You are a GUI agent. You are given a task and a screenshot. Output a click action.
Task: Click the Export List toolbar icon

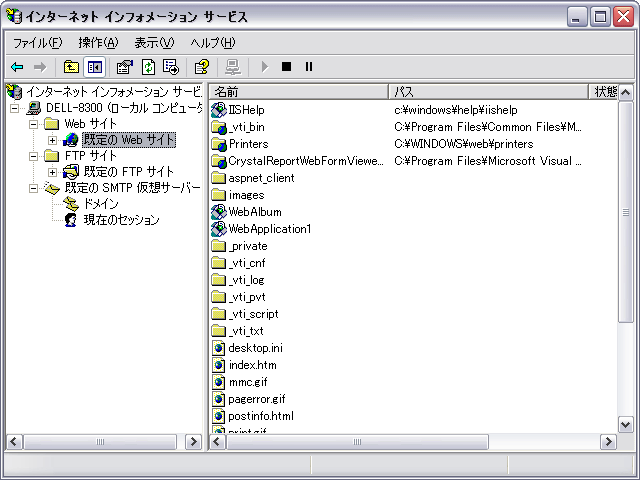pos(171,67)
